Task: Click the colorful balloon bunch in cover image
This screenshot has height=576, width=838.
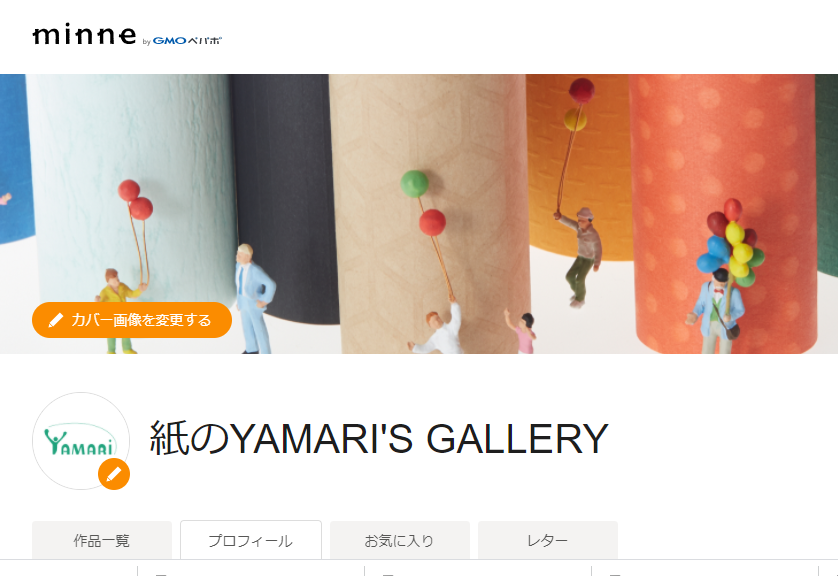Action: pos(731,242)
